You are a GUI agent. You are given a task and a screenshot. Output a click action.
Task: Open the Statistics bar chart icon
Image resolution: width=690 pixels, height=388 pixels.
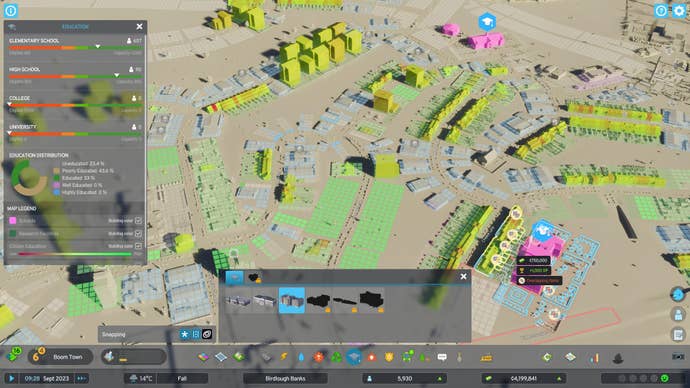click(x=594, y=357)
